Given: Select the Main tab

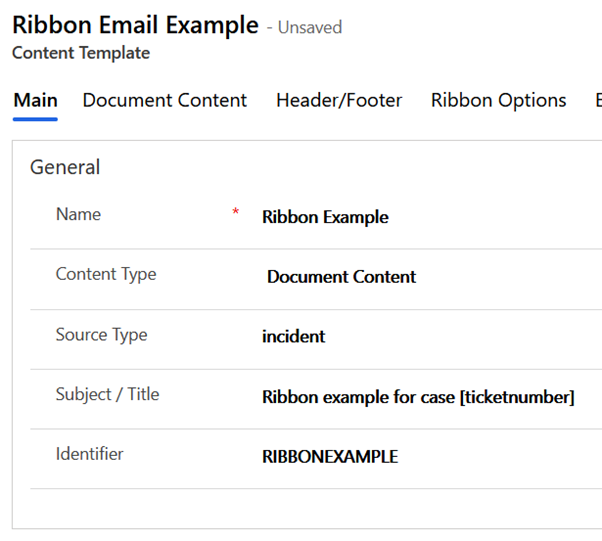Looking at the screenshot, I should click(35, 101).
